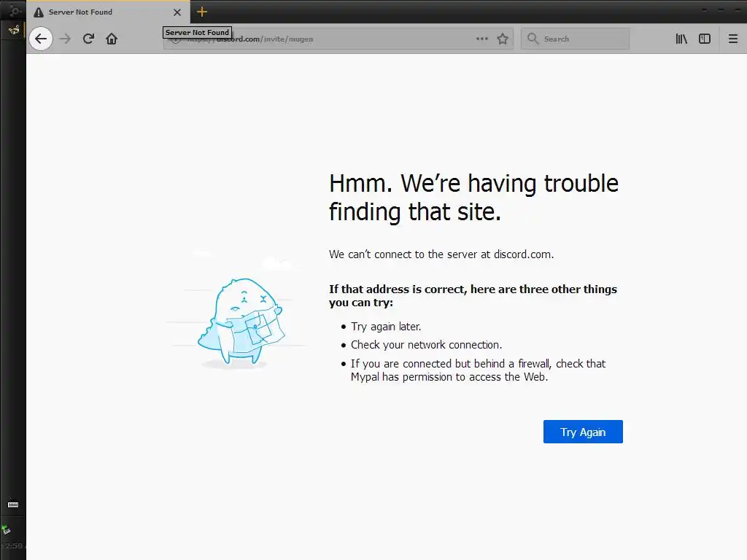Click the keyboard tray icon

[x=13, y=505]
